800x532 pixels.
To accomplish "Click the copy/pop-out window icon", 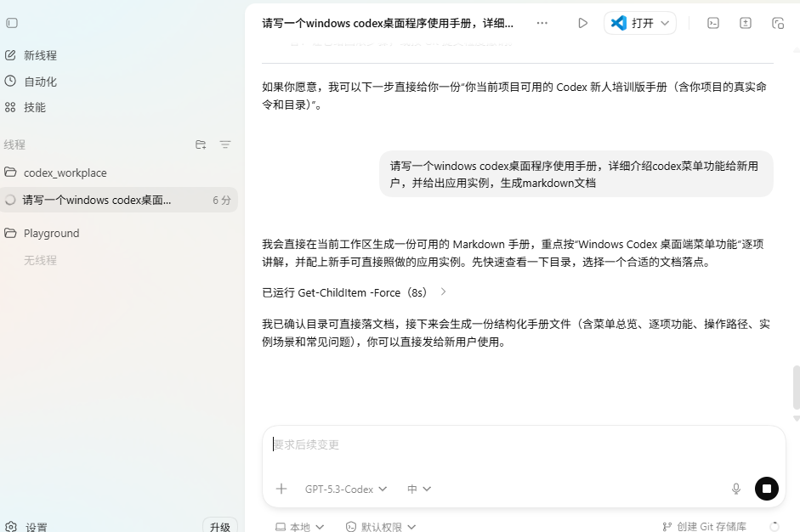I will 778,23.
